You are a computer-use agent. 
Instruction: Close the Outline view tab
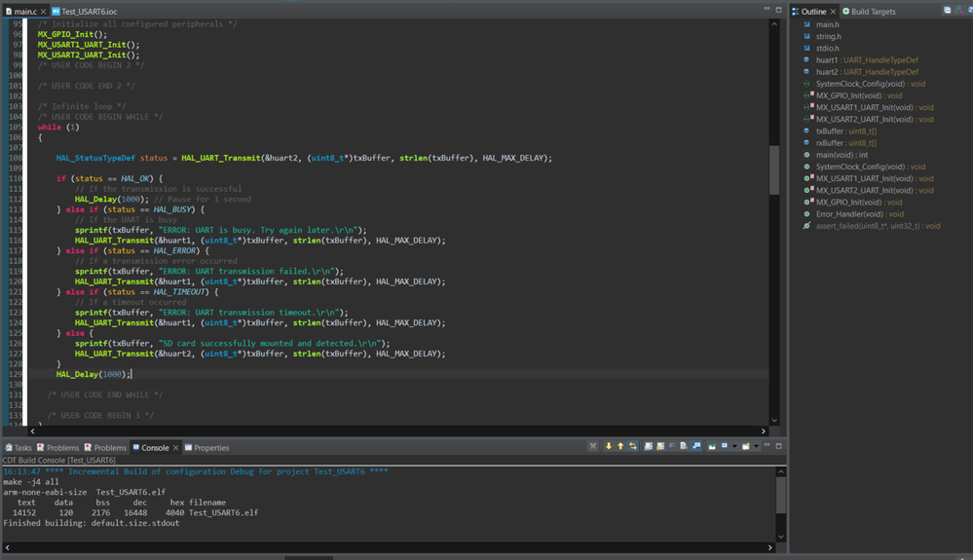[x=833, y=11]
